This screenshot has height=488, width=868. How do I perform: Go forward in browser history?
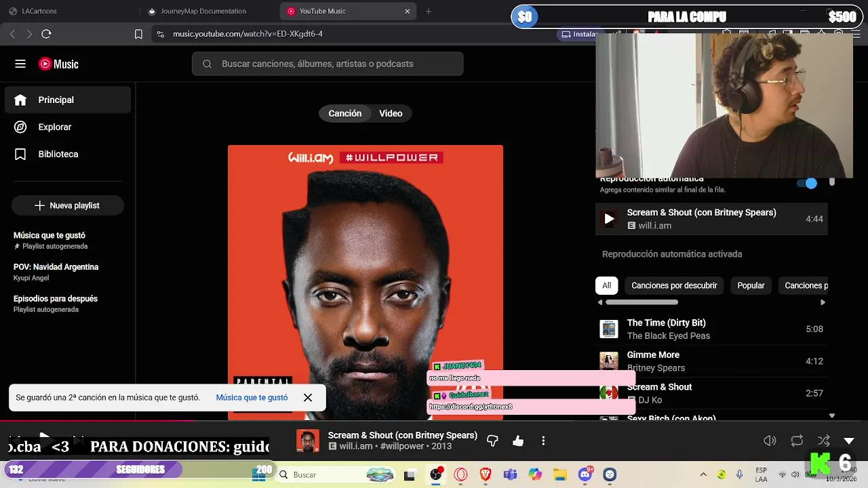pyautogui.click(x=29, y=34)
